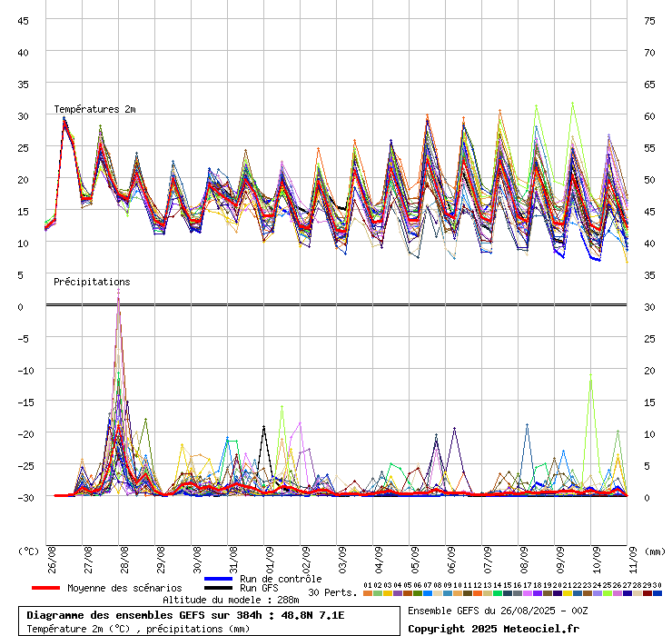Click the perturbation 17 pink-violet swatch

pos(527,593)
